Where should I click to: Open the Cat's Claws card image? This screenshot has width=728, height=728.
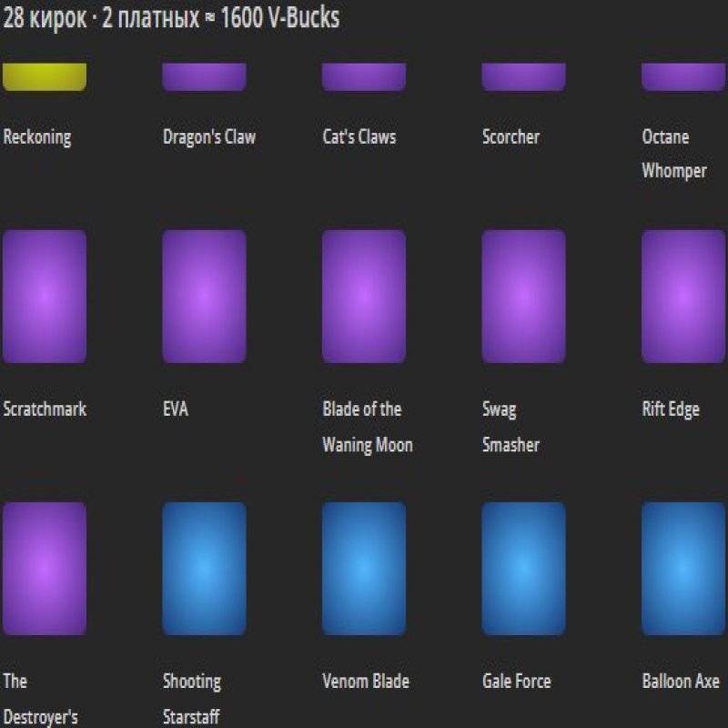pos(364,76)
